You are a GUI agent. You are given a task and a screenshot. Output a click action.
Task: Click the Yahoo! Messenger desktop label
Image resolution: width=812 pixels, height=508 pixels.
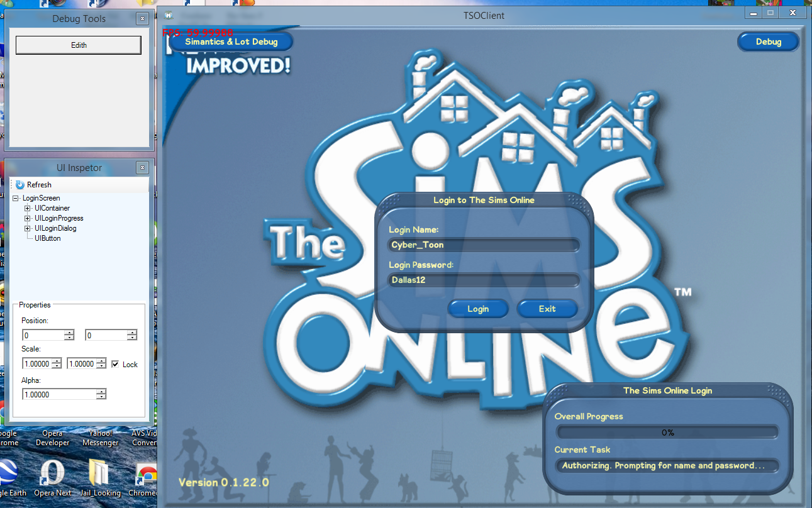(101, 438)
